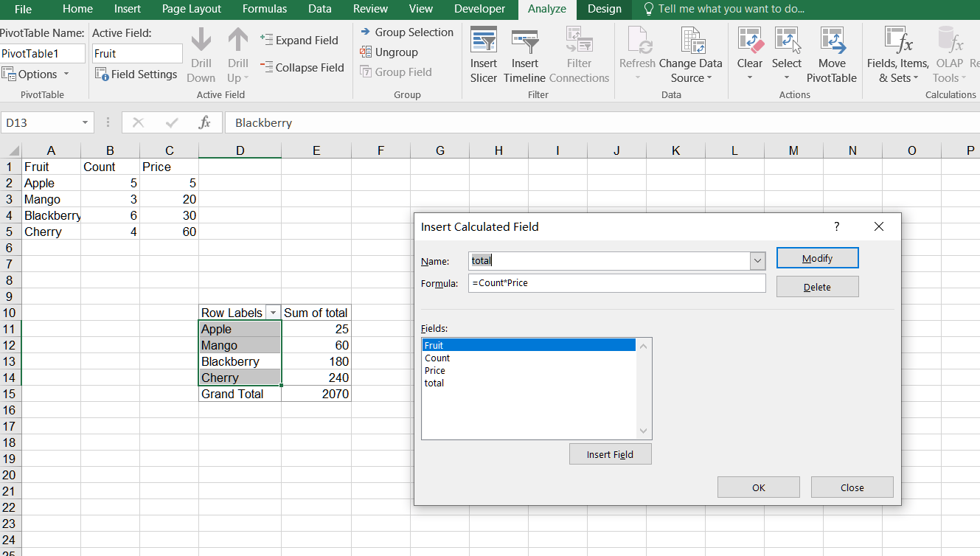
Task: Click the Expand Field icon
Action: 302,40
